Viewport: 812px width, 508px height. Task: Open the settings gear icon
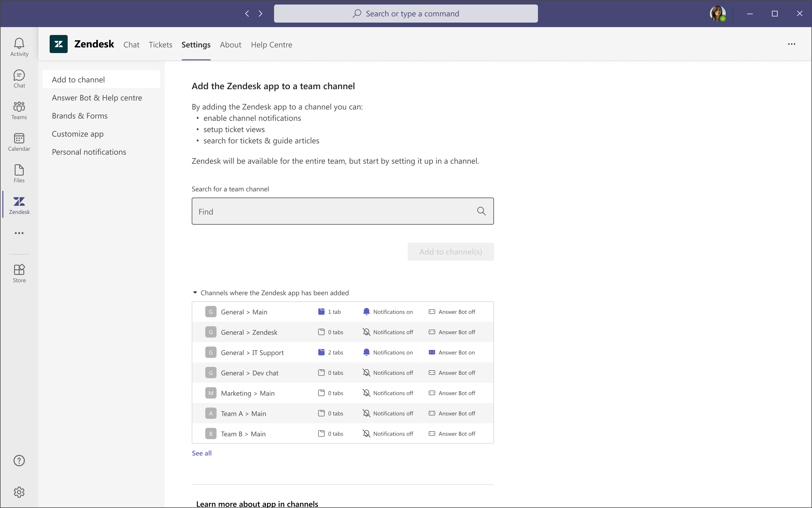(x=19, y=492)
